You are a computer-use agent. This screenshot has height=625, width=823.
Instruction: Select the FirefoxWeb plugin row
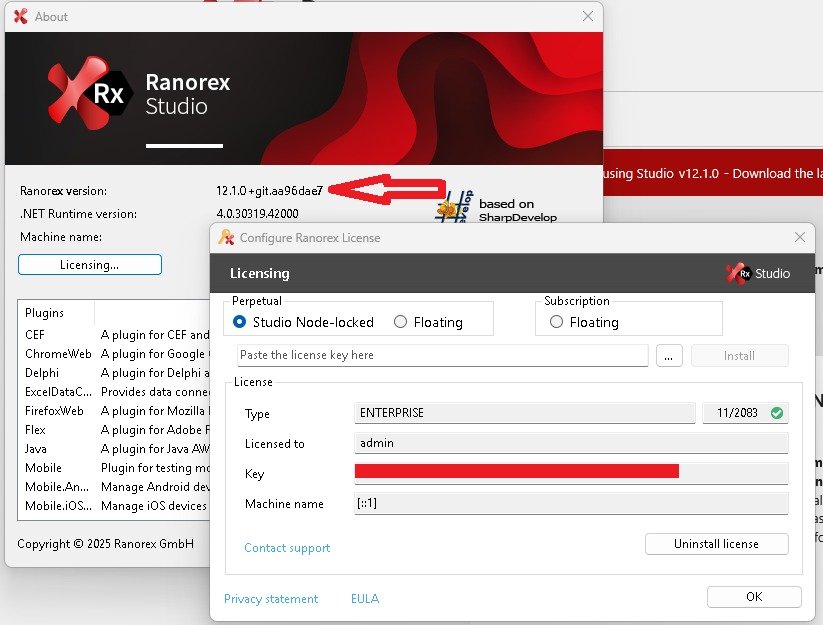(x=114, y=411)
